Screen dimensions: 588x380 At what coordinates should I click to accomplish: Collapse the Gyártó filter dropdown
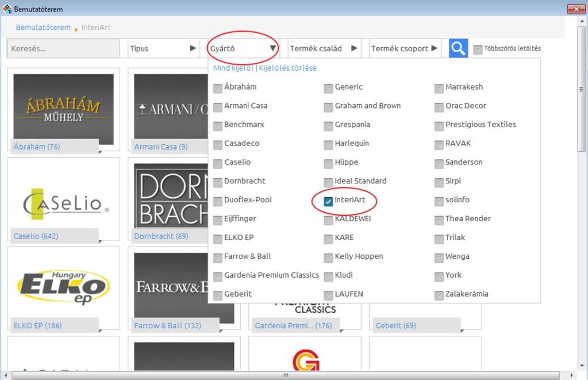pyautogui.click(x=243, y=48)
